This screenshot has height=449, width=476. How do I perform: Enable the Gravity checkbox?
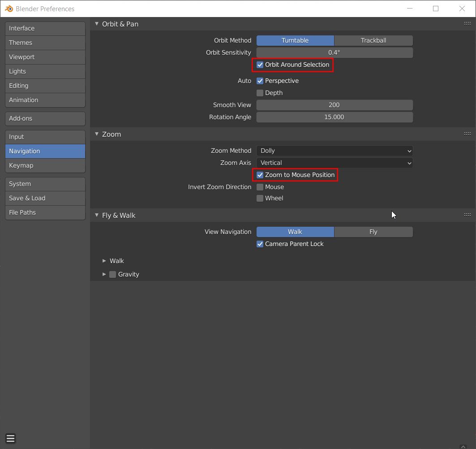[113, 274]
